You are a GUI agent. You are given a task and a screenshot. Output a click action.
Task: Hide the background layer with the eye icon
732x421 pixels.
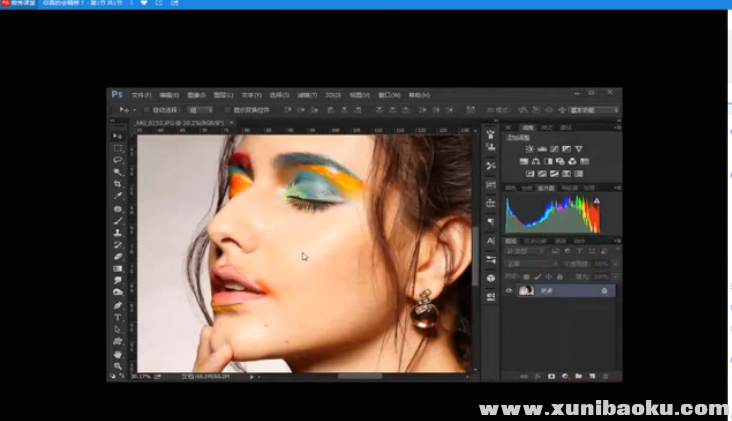(x=509, y=290)
